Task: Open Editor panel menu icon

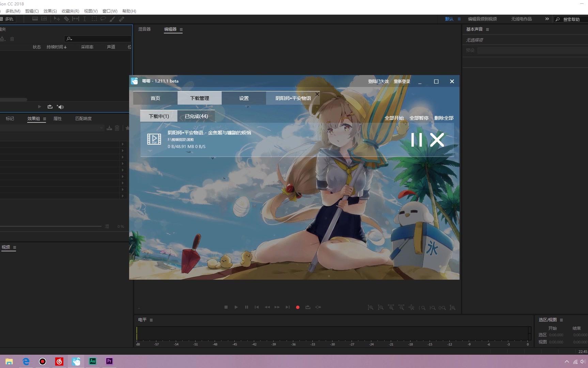Action: click(x=181, y=29)
